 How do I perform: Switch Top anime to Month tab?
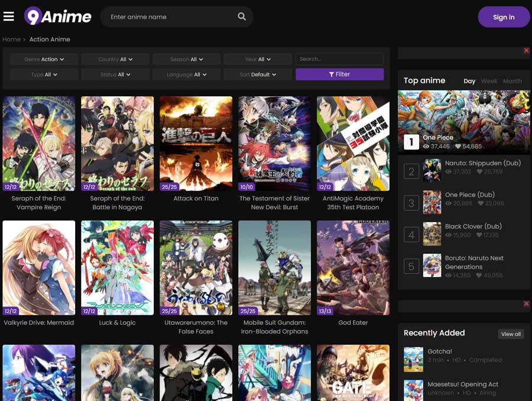512,81
